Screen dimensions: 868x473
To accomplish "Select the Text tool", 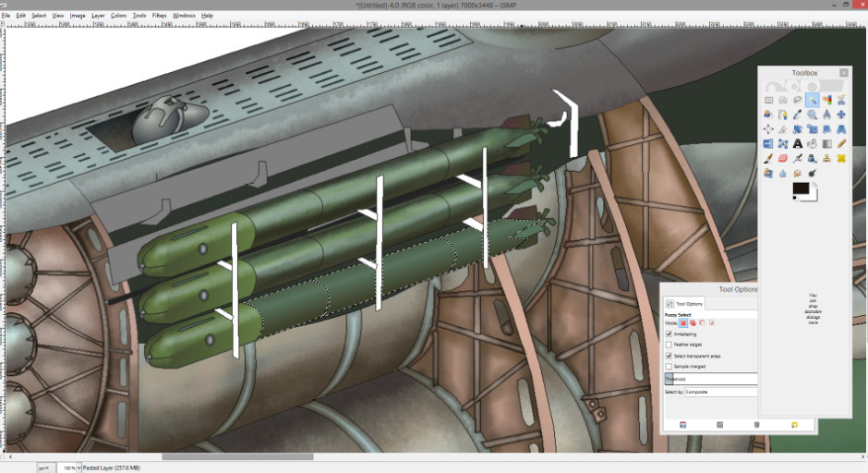I will (797, 143).
